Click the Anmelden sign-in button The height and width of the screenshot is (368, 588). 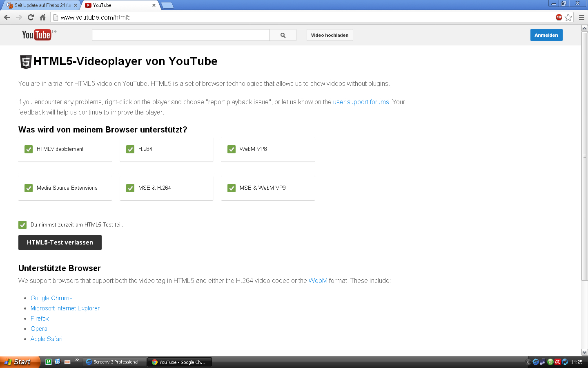[546, 35]
